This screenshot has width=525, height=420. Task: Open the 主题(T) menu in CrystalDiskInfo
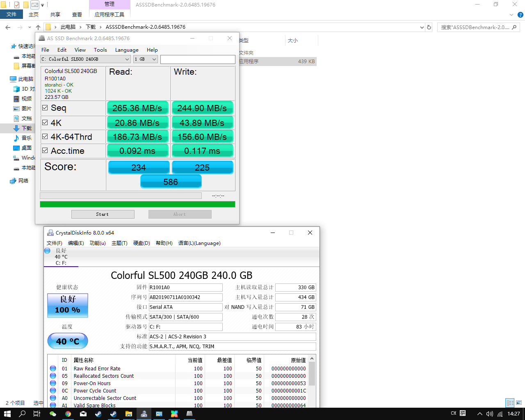pyautogui.click(x=119, y=243)
